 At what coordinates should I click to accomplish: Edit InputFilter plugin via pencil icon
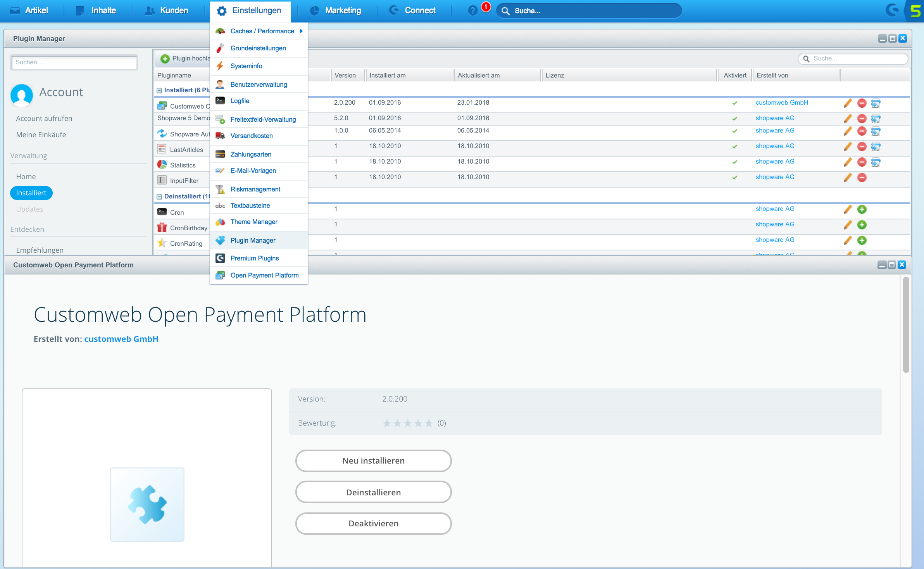[x=848, y=178]
